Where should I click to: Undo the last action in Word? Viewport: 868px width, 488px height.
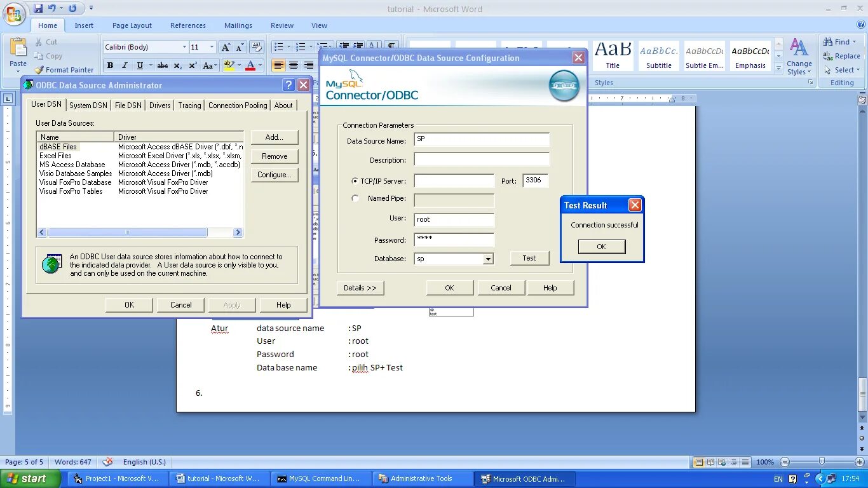coord(51,8)
